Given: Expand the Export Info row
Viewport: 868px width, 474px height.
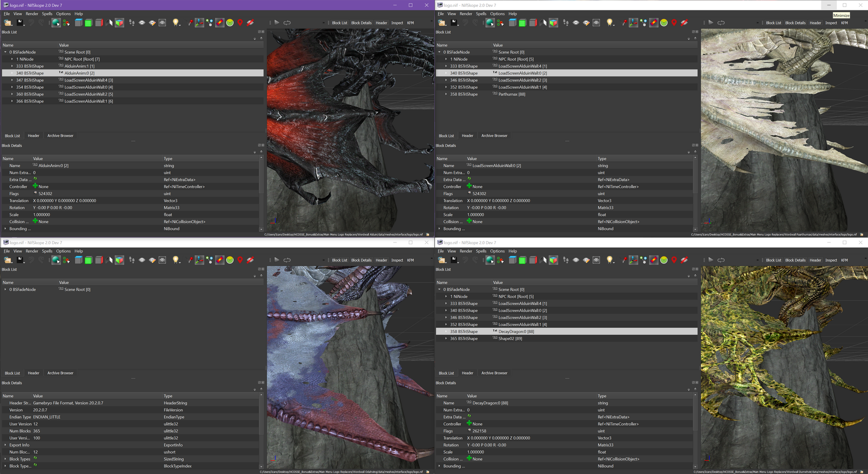Looking at the screenshot, I should [x=5, y=445].
